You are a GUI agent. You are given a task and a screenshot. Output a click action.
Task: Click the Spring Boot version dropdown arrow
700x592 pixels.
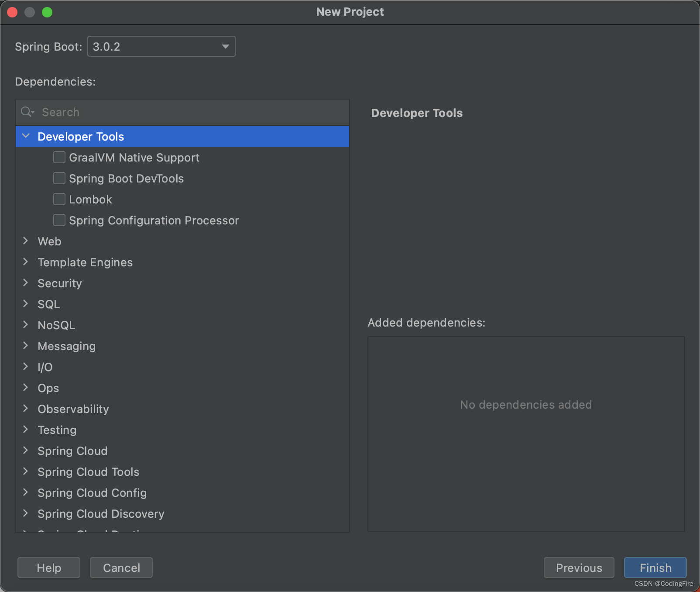(x=225, y=46)
